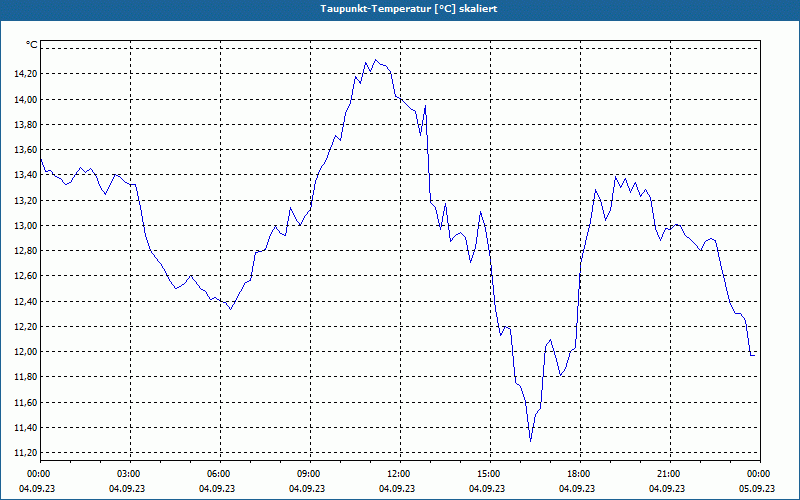The height and width of the screenshot is (500, 800).
Task: Click the 04.09.23 date under 18:00
Action: (x=577, y=489)
